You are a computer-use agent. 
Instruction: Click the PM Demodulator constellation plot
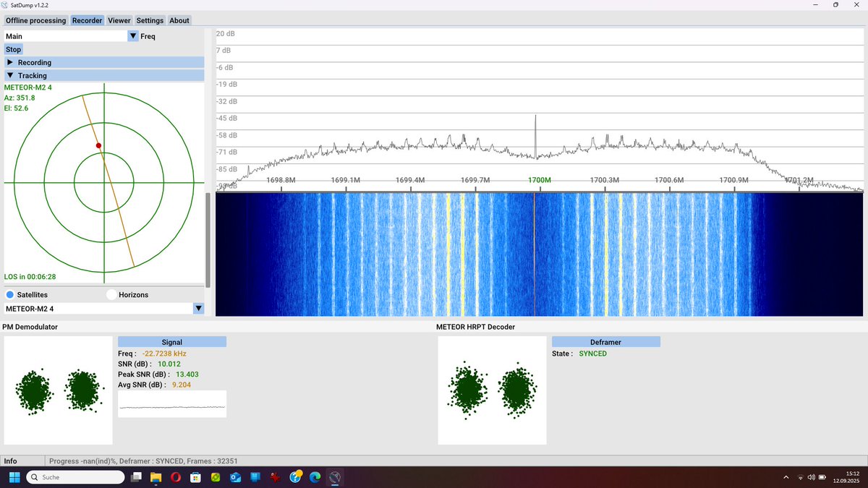click(x=59, y=390)
